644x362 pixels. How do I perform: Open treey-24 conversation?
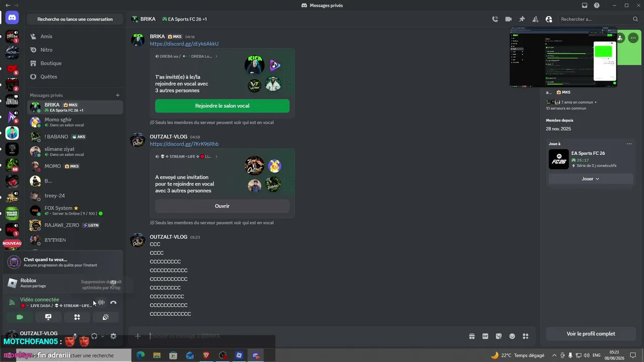tap(75, 196)
